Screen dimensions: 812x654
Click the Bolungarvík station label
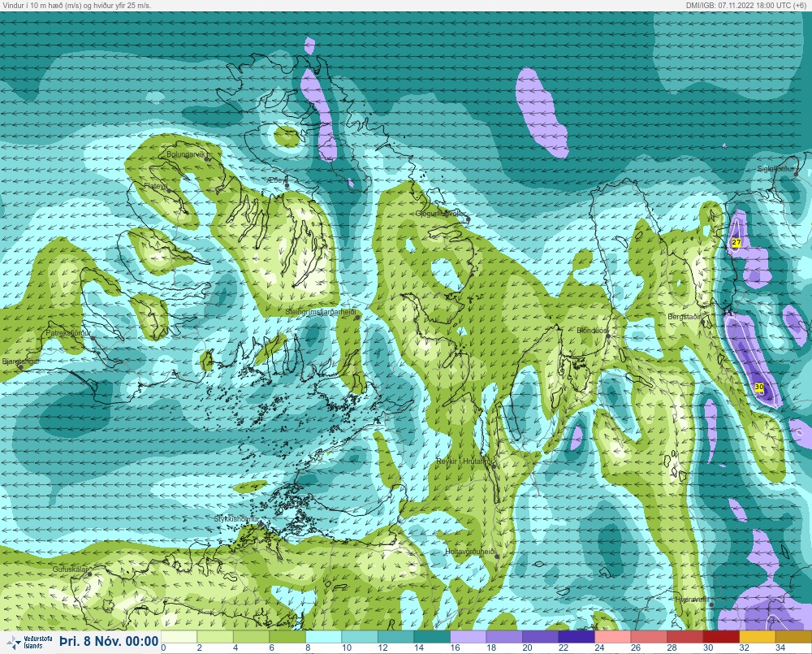click(188, 154)
